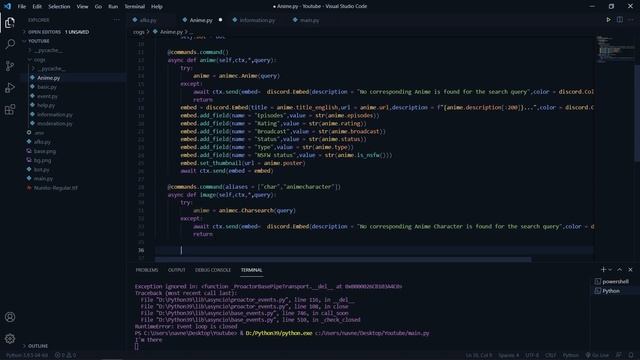Open bg.png in the explorer tree
Viewport: 640px width, 360px height.
42,160
